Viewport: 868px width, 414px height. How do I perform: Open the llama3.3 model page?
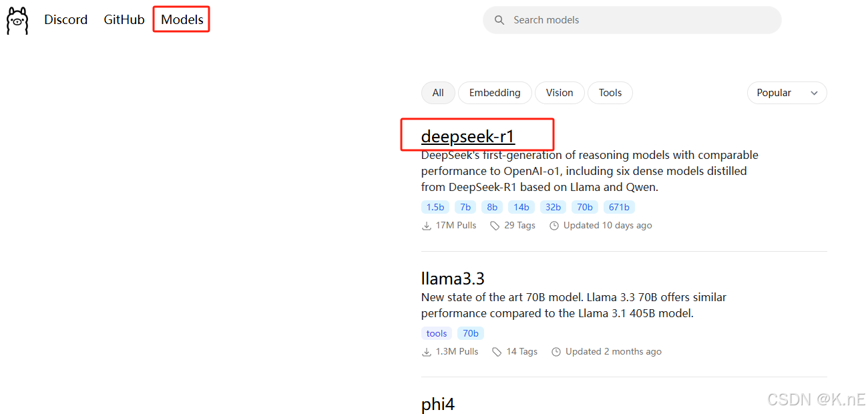453,278
